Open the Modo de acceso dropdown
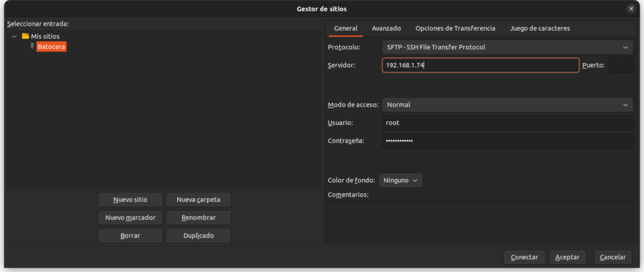This screenshot has width=644, height=272. [x=508, y=105]
